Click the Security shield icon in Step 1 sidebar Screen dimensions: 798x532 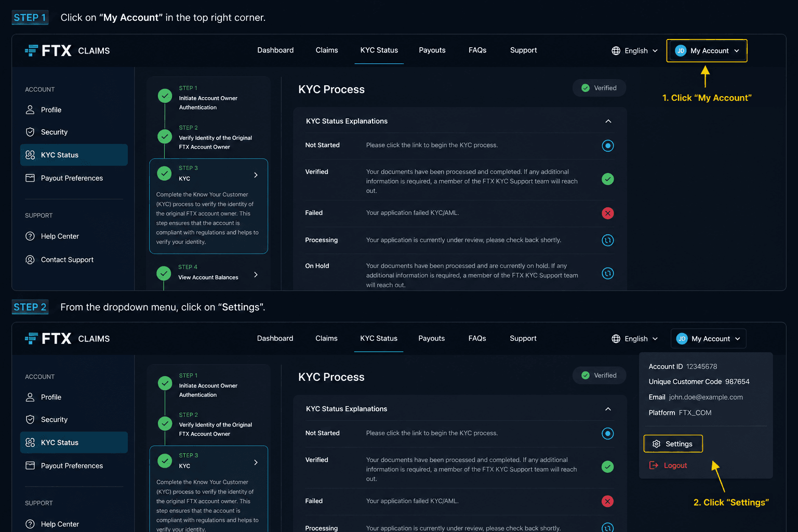(x=30, y=132)
